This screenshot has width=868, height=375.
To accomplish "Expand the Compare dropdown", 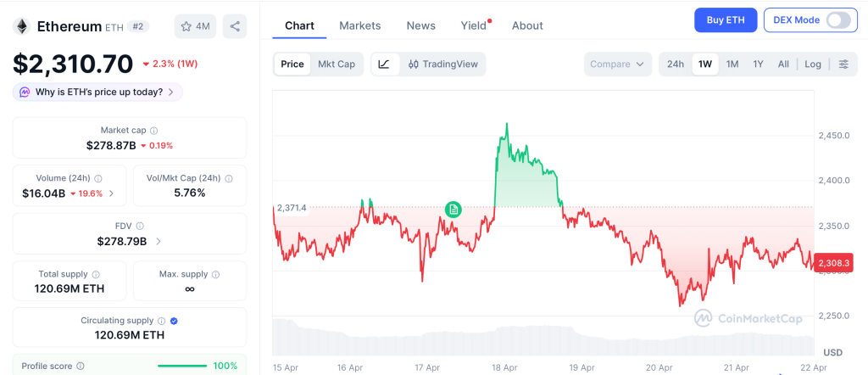I will (x=618, y=64).
